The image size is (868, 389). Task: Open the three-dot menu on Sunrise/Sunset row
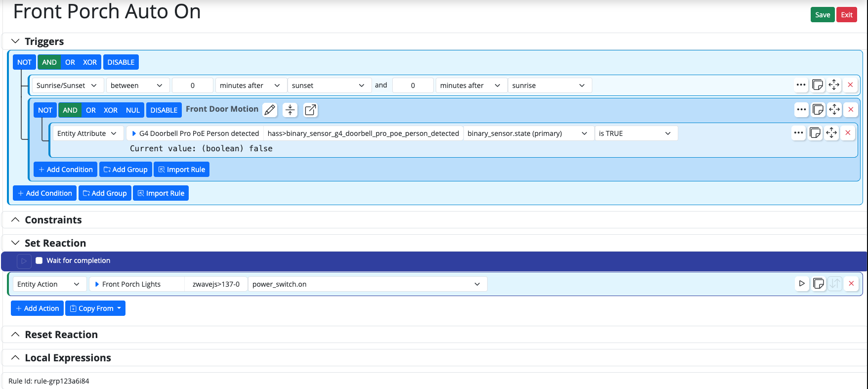tap(801, 85)
